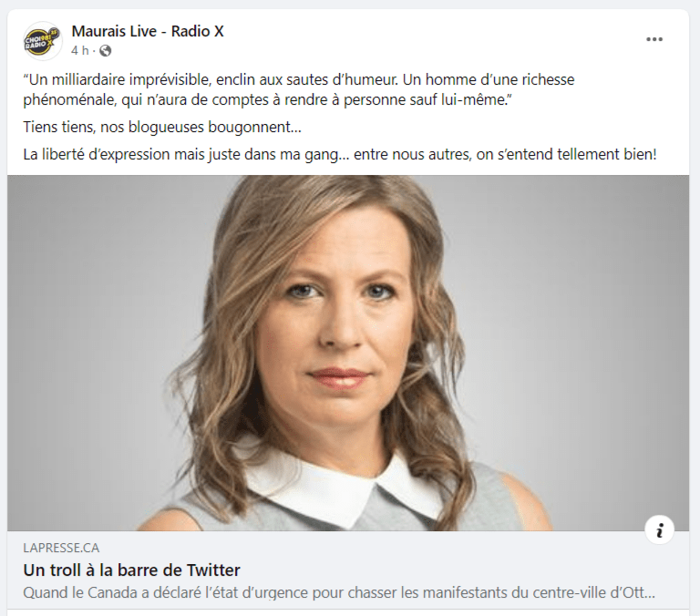Click the link info 'i' icon

(659, 529)
